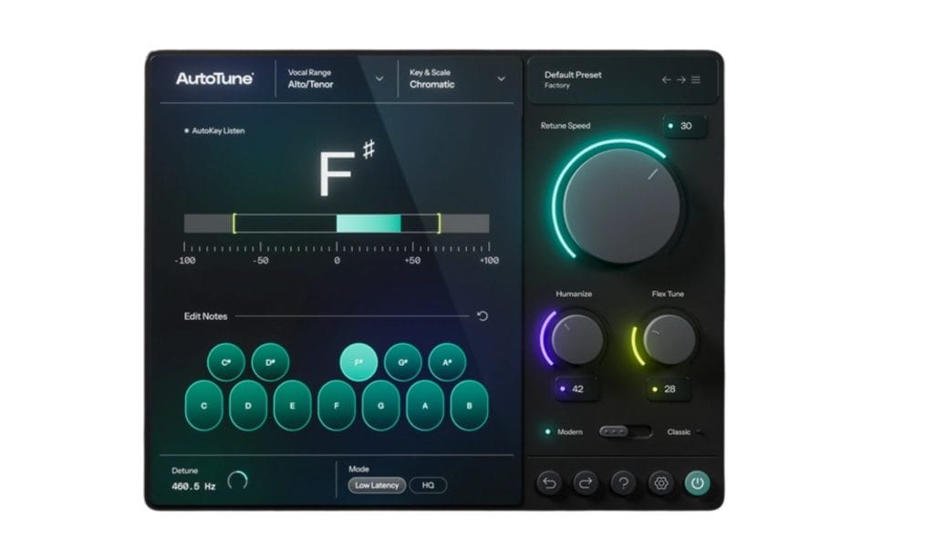This screenshot has width=934, height=560.
Task: Open the preset list hamburger menu
Action: click(696, 80)
